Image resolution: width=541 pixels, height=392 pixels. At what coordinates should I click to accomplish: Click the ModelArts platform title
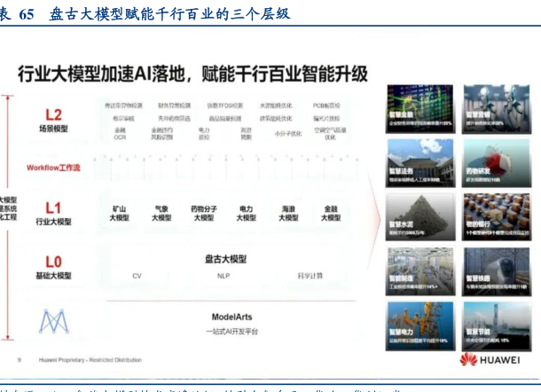pos(234,317)
